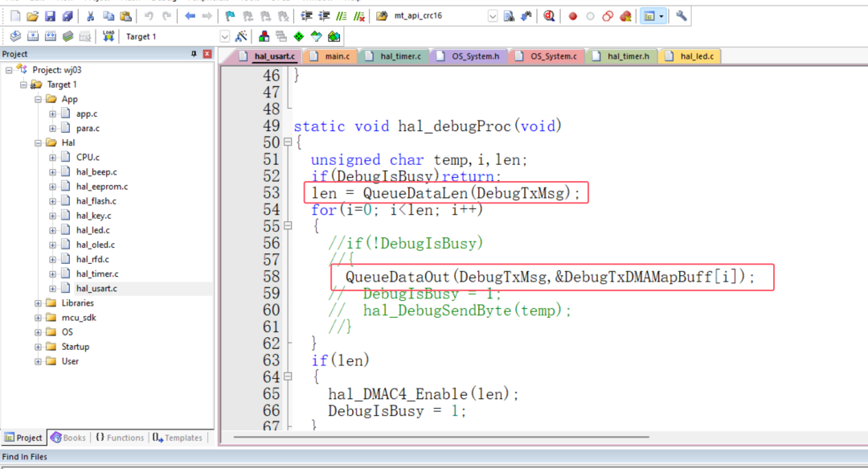Click the blue Navigate Backward arrow

pos(190,16)
